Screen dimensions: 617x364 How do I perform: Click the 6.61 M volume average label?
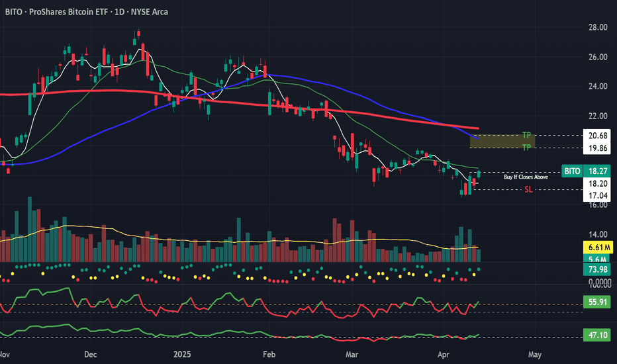tap(597, 248)
